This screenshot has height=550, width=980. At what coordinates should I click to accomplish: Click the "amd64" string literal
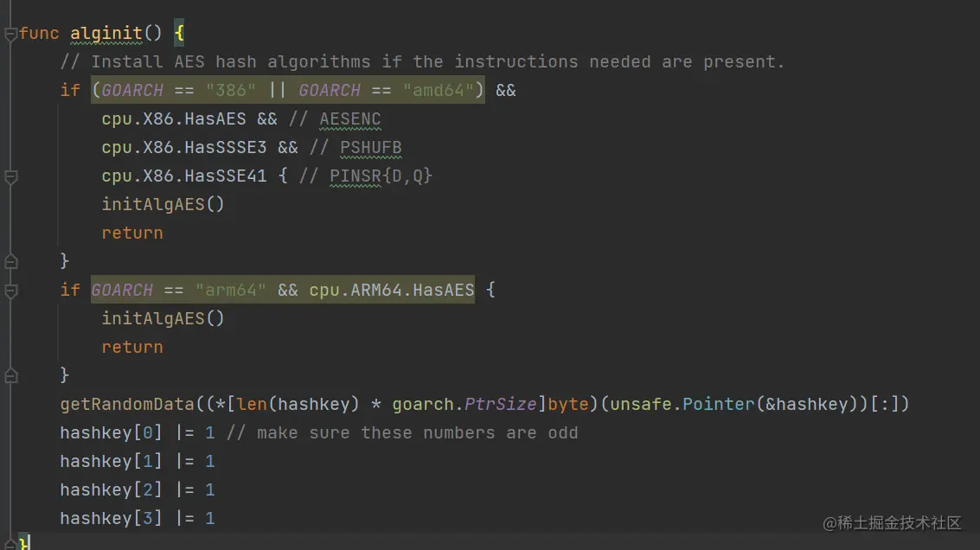439,91
